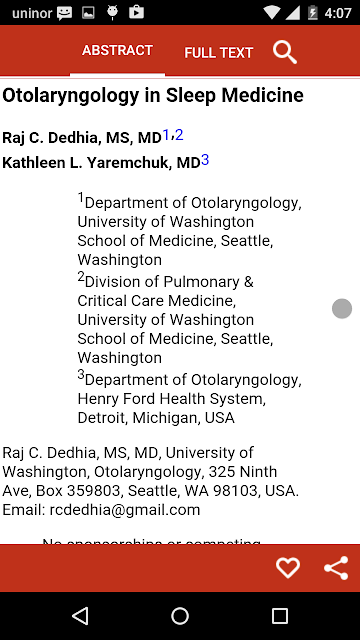Tap the heart favorite icon

tap(288, 568)
